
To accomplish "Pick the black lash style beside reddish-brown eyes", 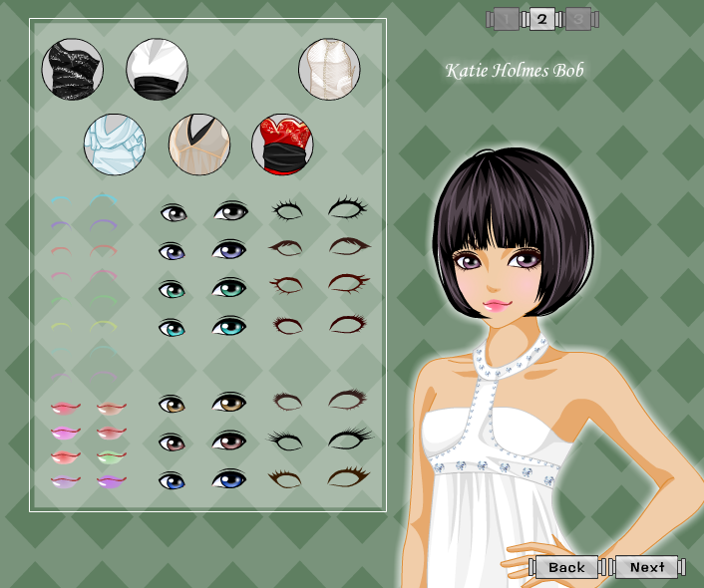I will [x=320, y=439].
